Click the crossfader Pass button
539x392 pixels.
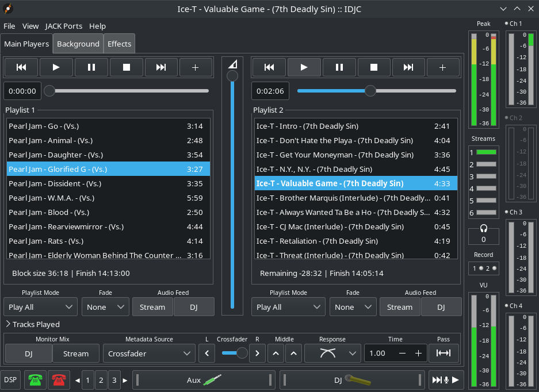(x=444, y=353)
